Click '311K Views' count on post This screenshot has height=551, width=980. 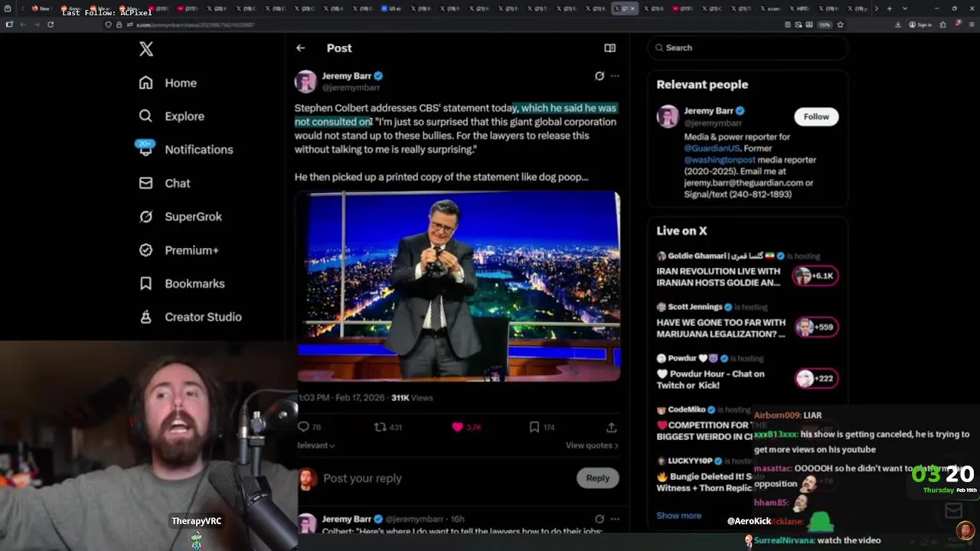click(x=412, y=398)
